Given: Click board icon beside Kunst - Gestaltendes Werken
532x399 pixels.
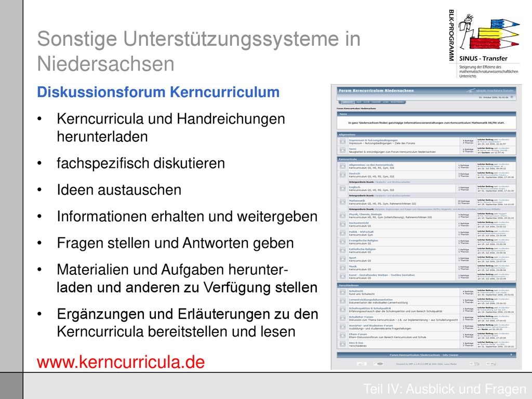Looking at the screenshot, I should coord(343,276).
